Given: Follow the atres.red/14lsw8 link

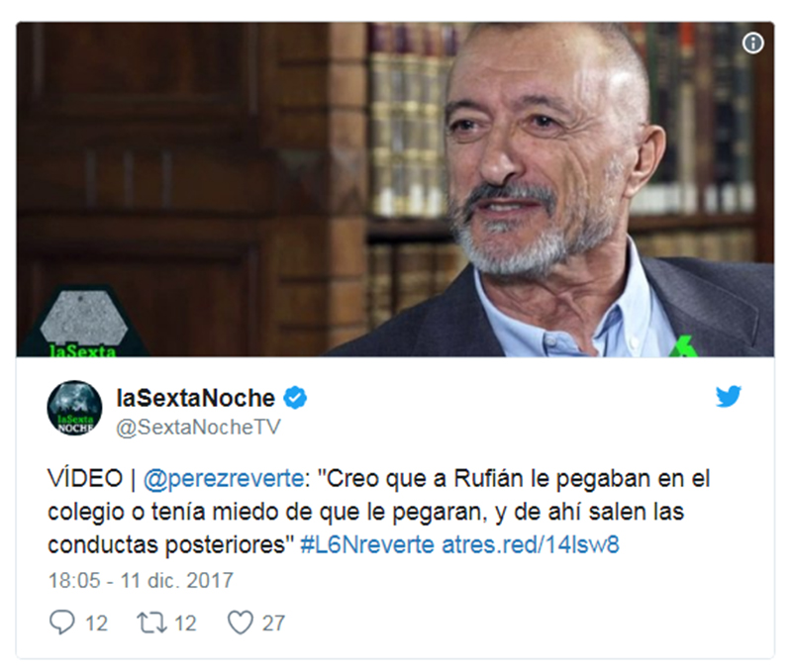Looking at the screenshot, I should point(531,545).
